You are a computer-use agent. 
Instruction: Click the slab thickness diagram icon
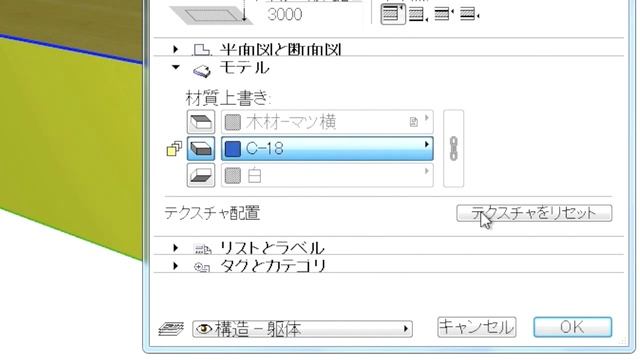pyautogui.click(x=210, y=14)
